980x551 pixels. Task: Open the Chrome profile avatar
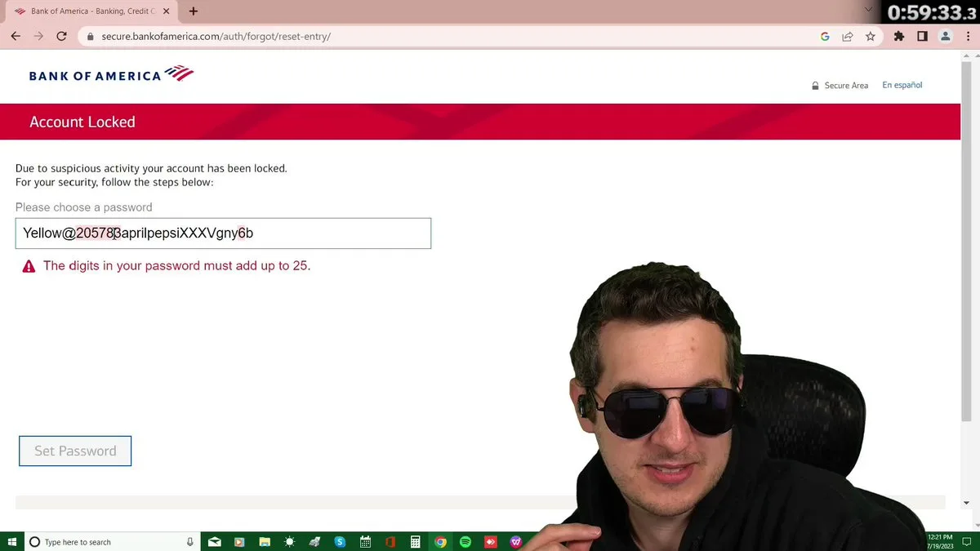pyautogui.click(x=945, y=37)
